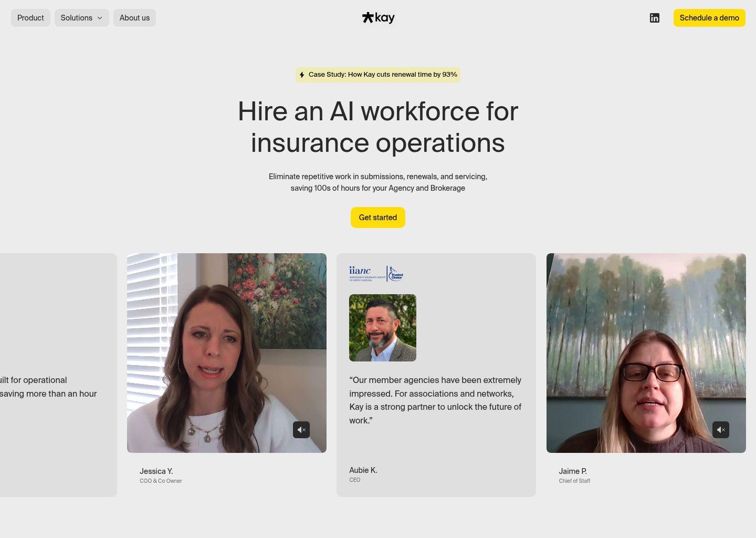Image resolution: width=756 pixels, height=538 pixels.
Task: Click the Jaime P. name label
Action: [x=573, y=471]
